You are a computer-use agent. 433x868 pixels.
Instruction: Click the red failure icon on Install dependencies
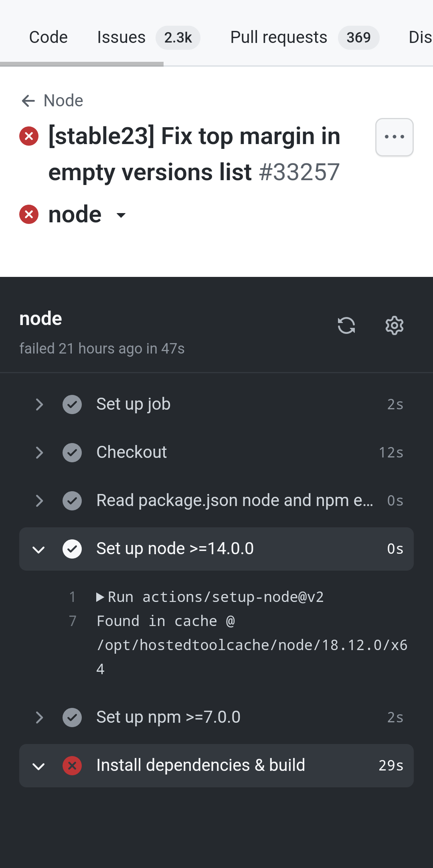point(72,765)
